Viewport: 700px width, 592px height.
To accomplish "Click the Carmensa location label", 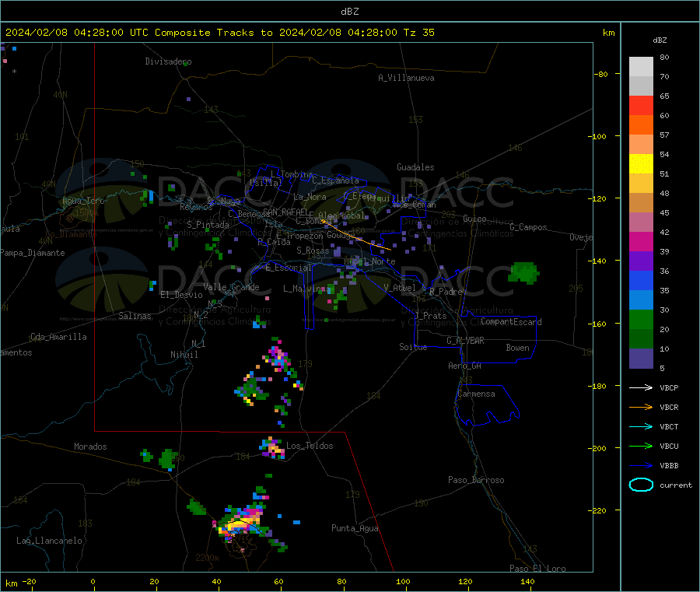I will coord(476,394).
